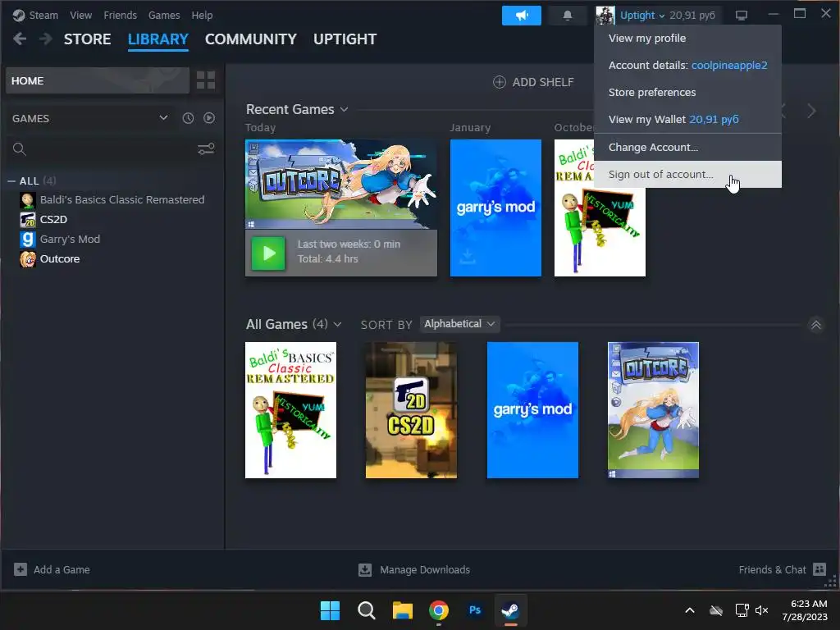Viewport: 840px width, 630px height.
Task: Open the All Games shelf dropdown
Action: click(337, 325)
